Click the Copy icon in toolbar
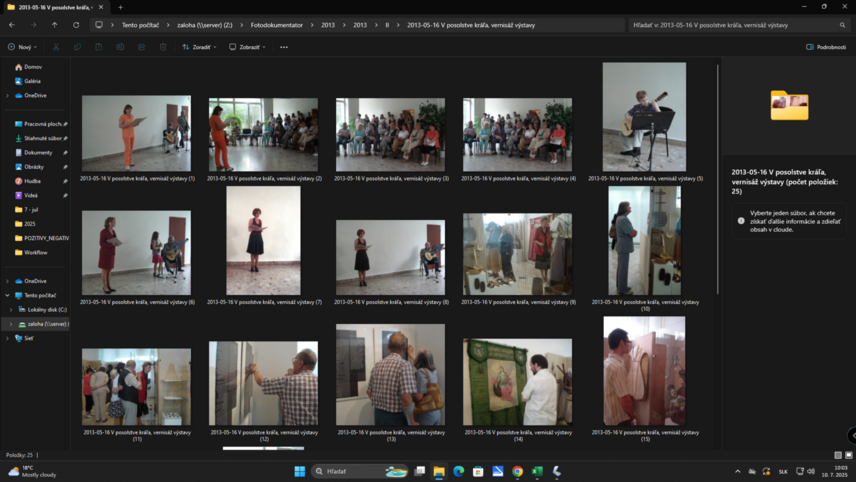The height and width of the screenshot is (482, 856). 78,47
